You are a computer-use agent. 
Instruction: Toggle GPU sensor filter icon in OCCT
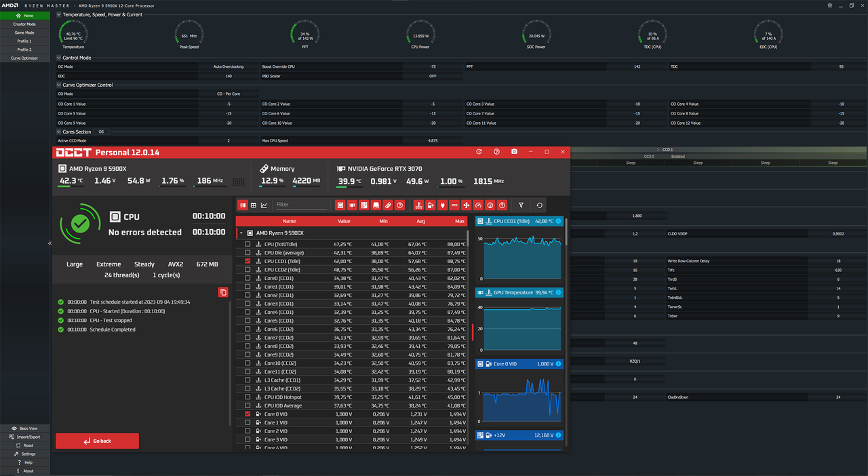pyautogui.click(x=352, y=205)
